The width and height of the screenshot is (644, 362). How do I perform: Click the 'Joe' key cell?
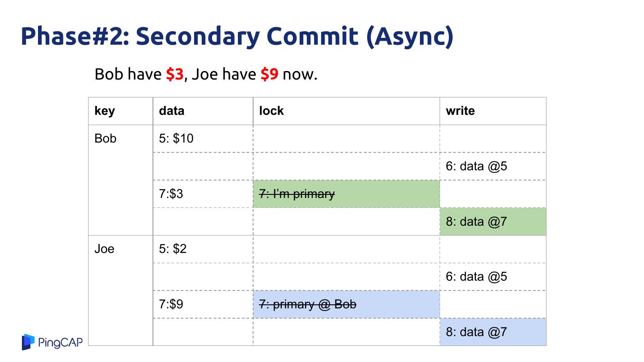point(104,249)
